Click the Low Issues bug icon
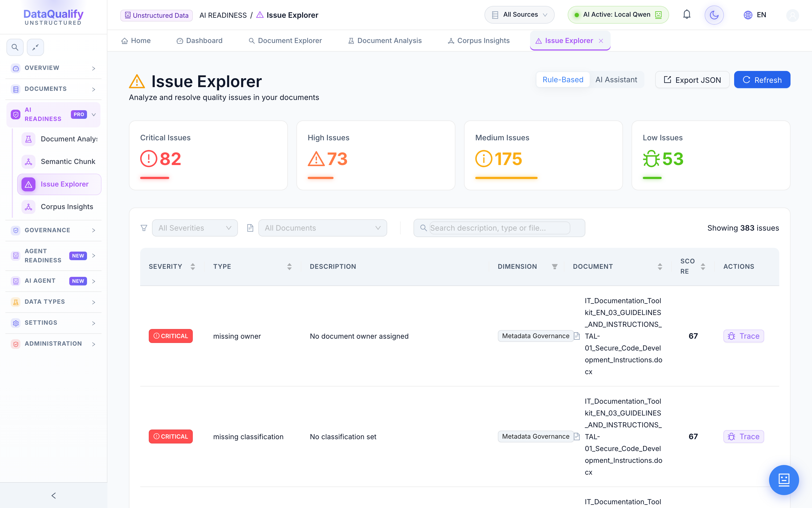The height and width of the screenshot is (508, 812). tap(651, 159)
